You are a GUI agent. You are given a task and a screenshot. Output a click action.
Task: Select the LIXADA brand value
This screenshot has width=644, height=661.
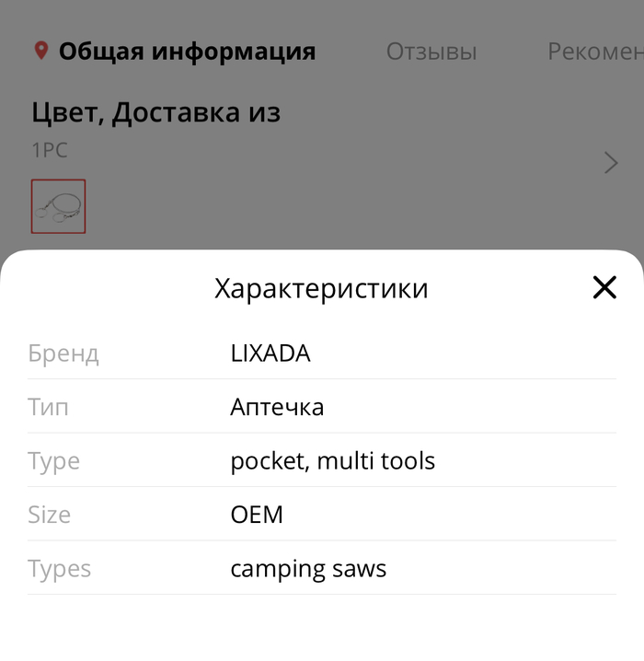tap(270, 353)
